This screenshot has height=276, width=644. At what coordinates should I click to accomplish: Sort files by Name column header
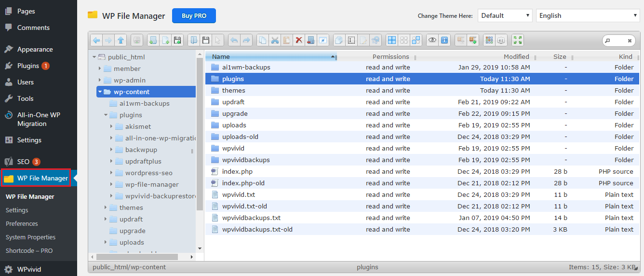pos(271,56)
